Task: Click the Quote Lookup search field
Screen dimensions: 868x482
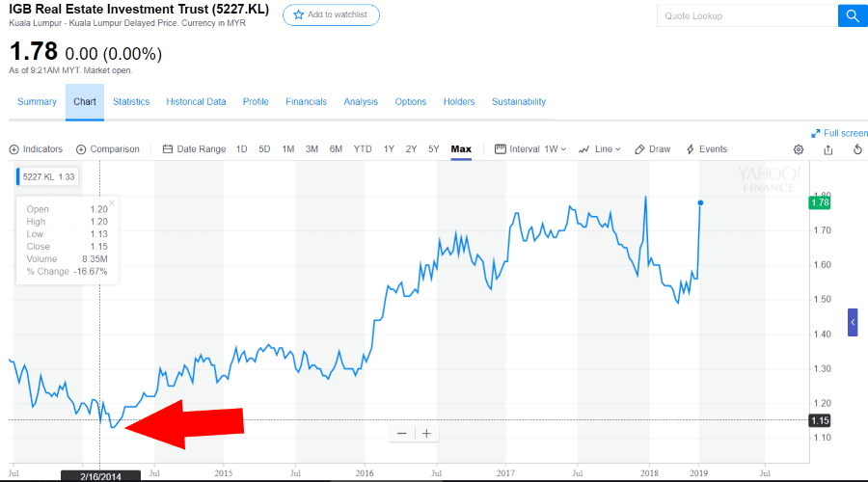Action: click(x=747, y=16)
